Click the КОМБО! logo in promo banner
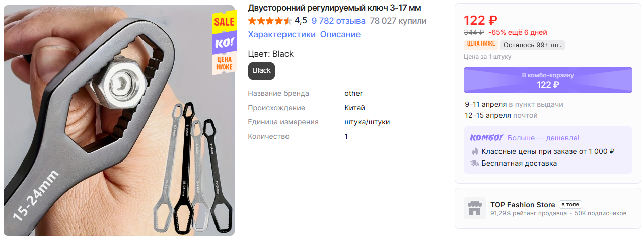The image size is (644, 241). 486,137
